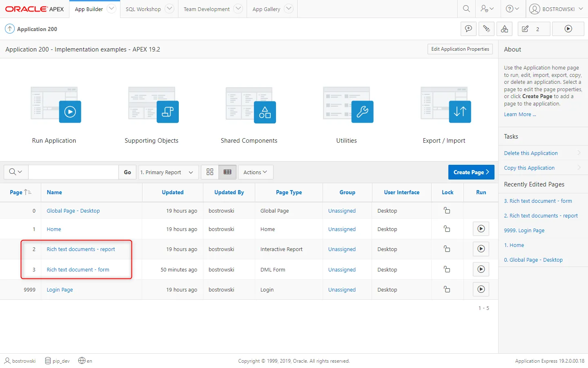Click the page search input field

coord(73,172)
